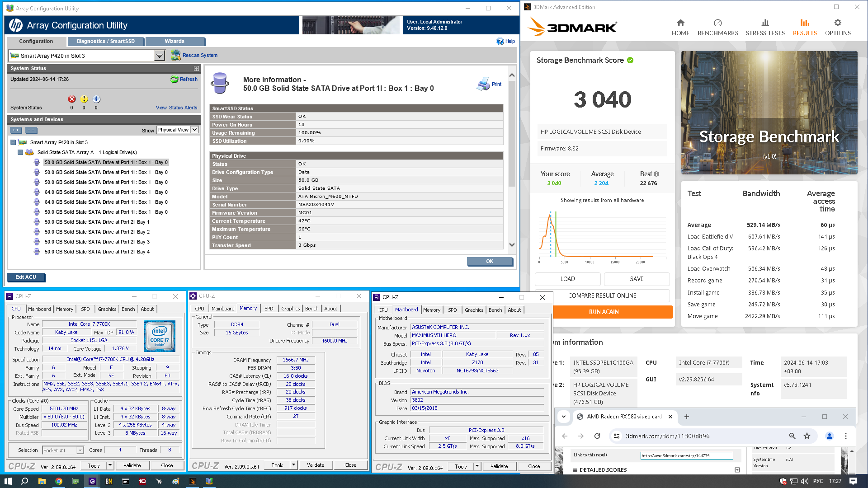Switch to Diagnostics / SmartSSD tab
Image resolution: width=868 pixels, height=488 pixels.
[105, 41]
